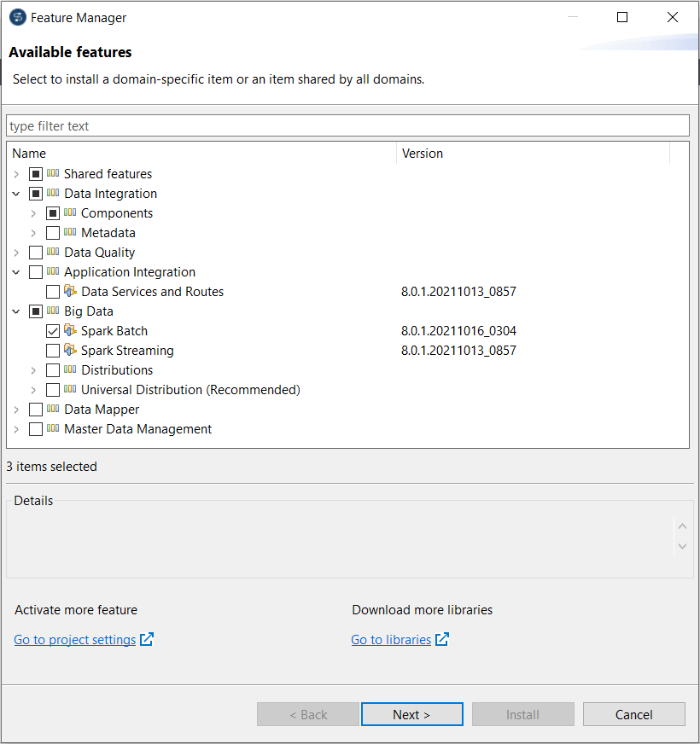Screen dimensions: 700x744
Task: Click the Details scroll down arrow
Action: [682, 546]
